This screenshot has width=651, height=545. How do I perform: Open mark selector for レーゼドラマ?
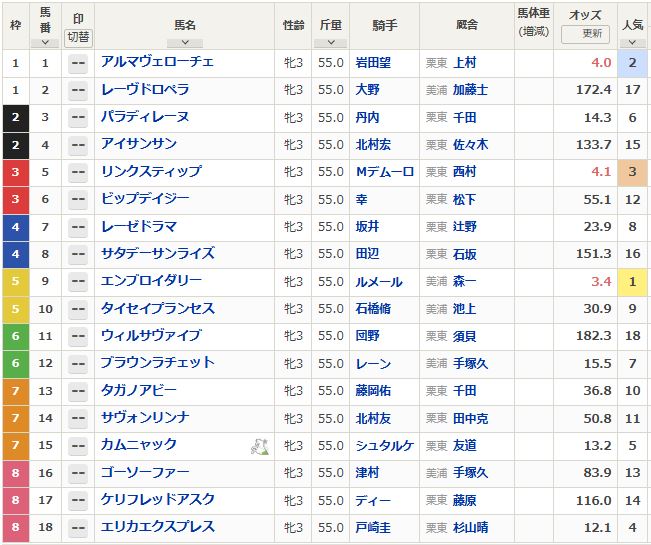pyautogui.click(x=78, y=227)
